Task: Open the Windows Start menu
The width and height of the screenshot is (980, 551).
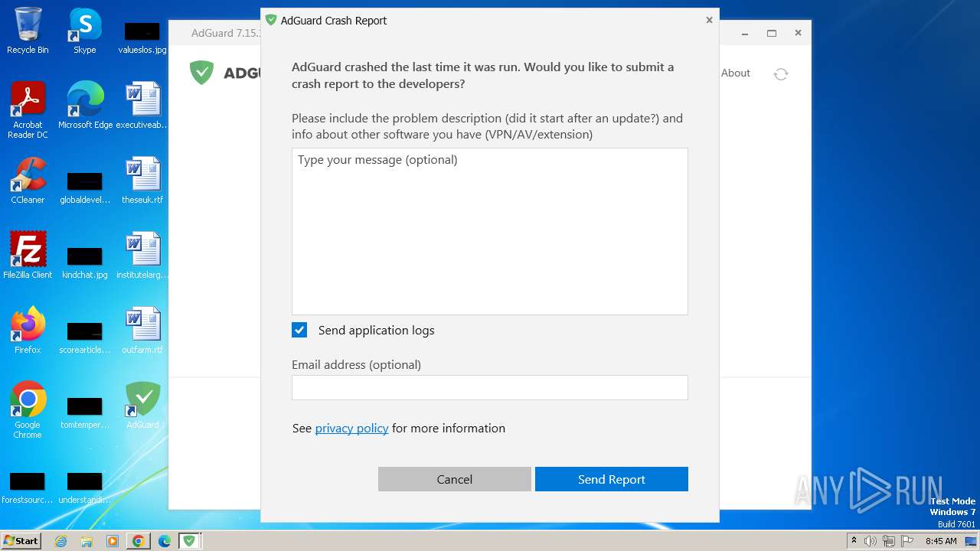Action: click(x=21, y=540)
